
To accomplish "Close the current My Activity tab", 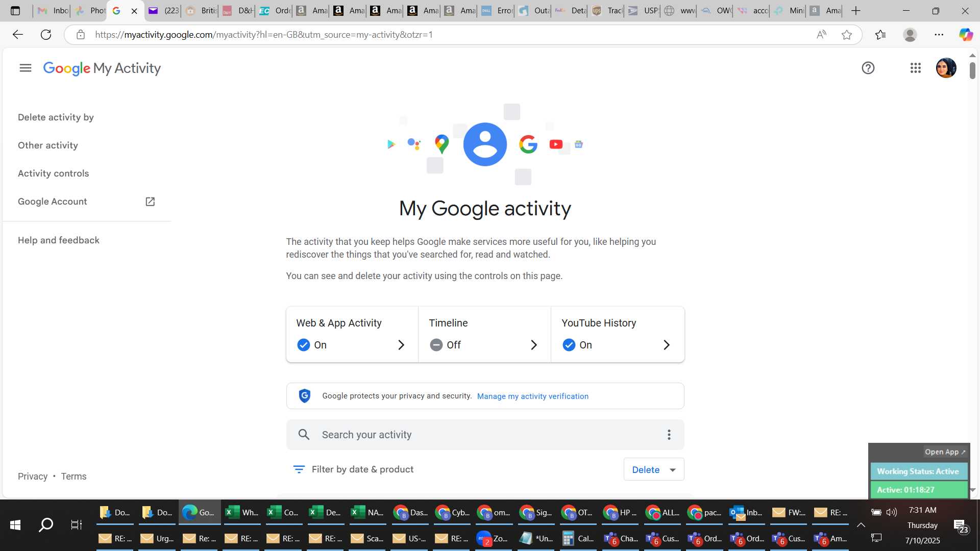I will pyautogui.click(x=134, y=11).
